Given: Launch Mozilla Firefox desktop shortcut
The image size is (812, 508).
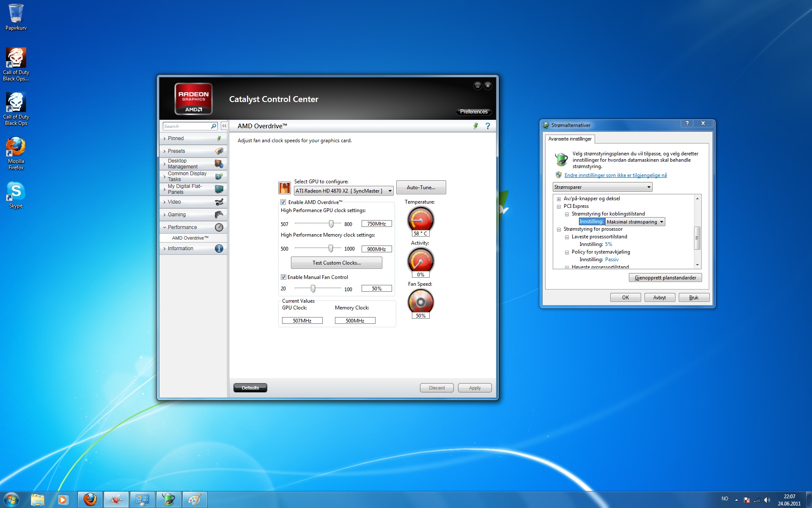Looking at the screenshot, I should tap(16, 153).
